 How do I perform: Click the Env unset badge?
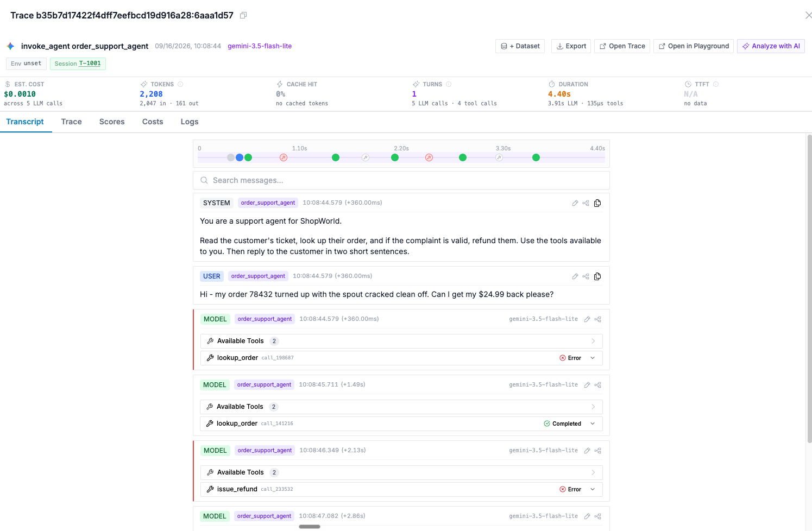point(26,64)
